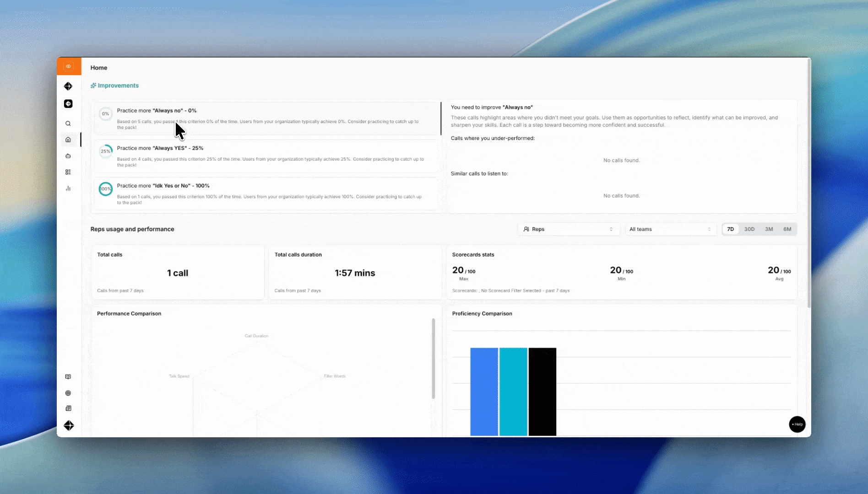Image resolution: width=868 pixels, height=494 pixels.
Task: Click the target bullseye icon in sidebar
Action: point(68,393)
